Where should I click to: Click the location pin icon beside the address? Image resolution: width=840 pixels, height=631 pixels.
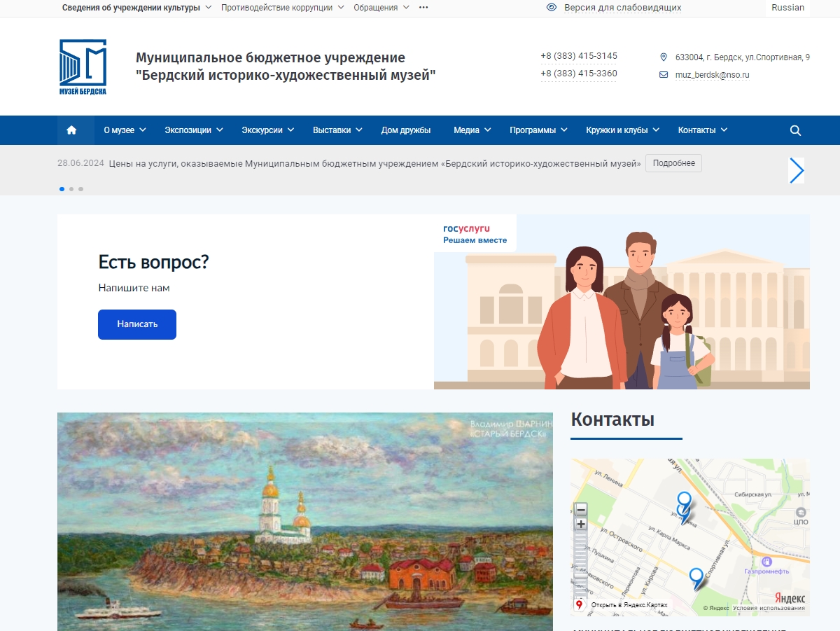point(664,57)
